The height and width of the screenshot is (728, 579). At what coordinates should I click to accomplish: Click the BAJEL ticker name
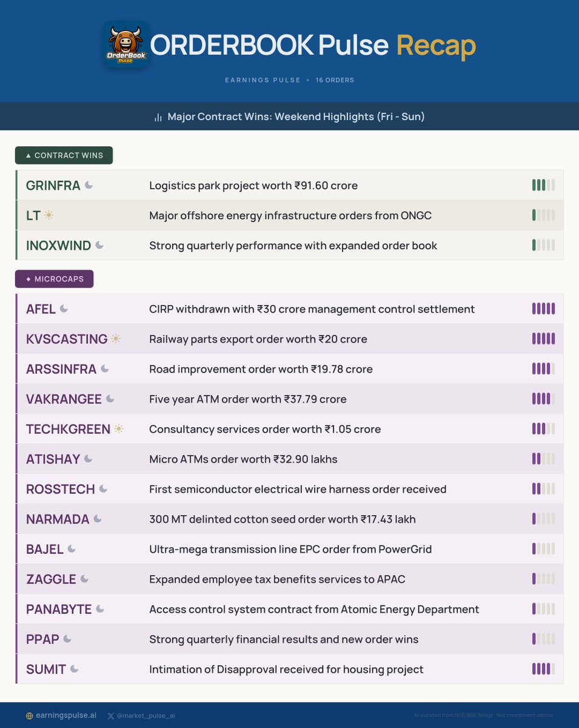click(x=45, y=550)
